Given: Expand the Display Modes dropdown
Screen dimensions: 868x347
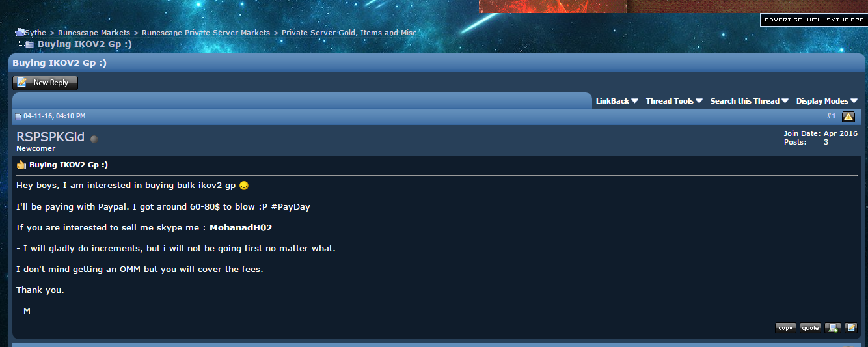Looking at the screenshot, I should (x=826, y=101).
